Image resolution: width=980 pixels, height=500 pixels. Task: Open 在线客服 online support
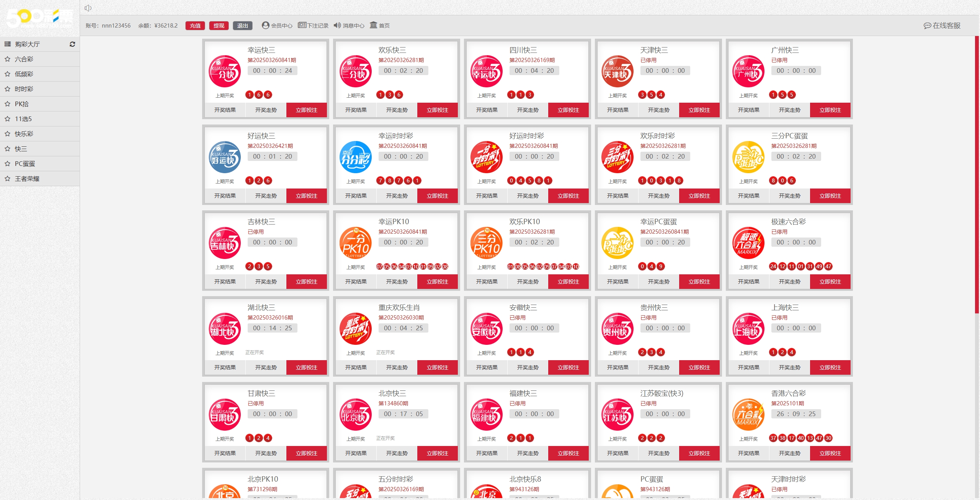pos(942,26)
